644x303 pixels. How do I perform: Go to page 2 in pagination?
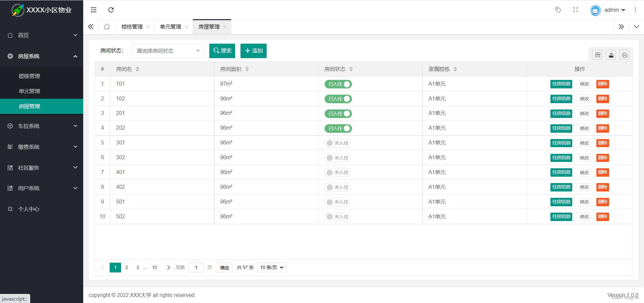[126, 267]
